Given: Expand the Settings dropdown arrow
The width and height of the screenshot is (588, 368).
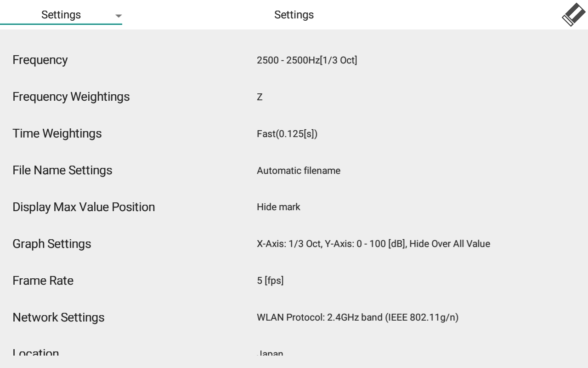Looking at the screenshot, I should coord(119,16).
